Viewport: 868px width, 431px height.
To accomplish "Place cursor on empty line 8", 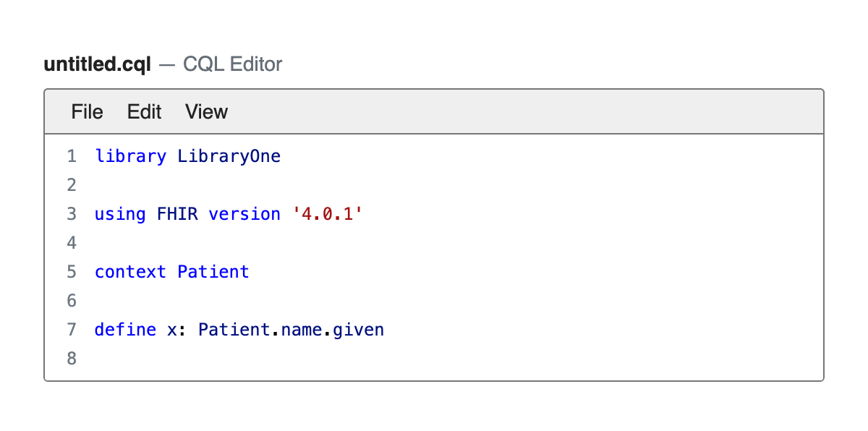I will coord(289,359).
